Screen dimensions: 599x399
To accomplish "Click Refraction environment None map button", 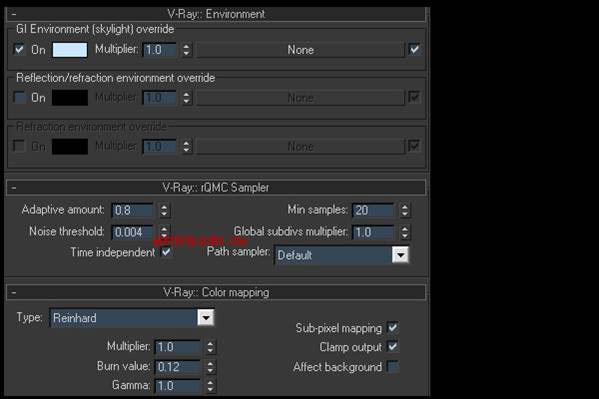I will [x=300, y=146].
